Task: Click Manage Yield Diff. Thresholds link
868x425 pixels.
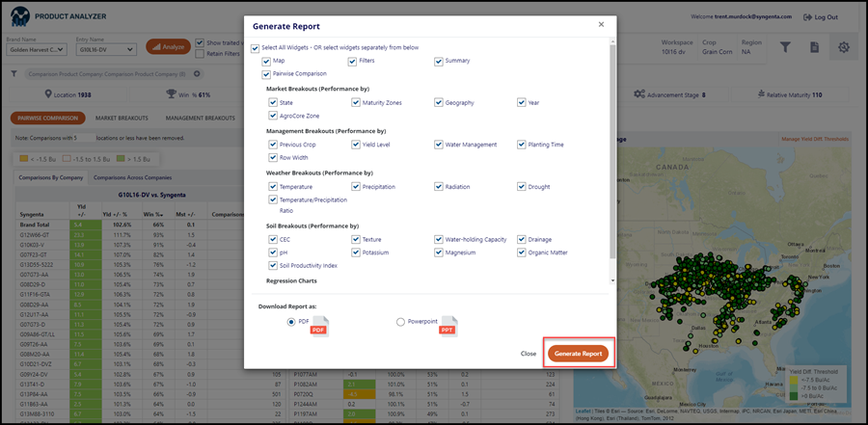Action: 815,140
